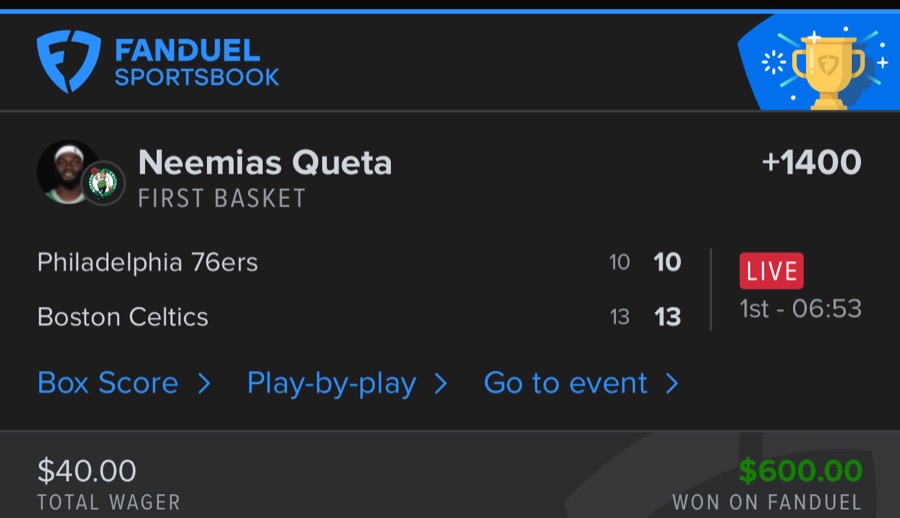Click the chevron beside Play-by-play
Image resolution: width=900 pixels, height=518 pixels.
pos(440,383)
